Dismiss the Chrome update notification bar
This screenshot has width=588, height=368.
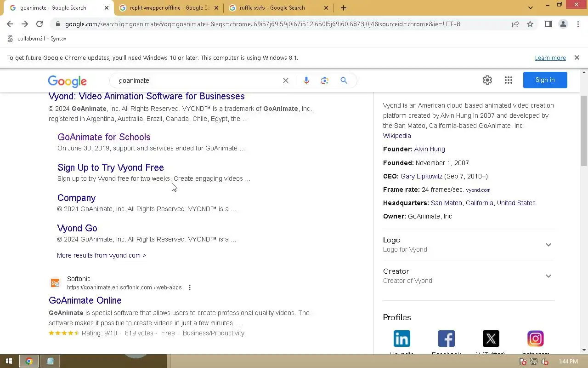click(577, 57)
